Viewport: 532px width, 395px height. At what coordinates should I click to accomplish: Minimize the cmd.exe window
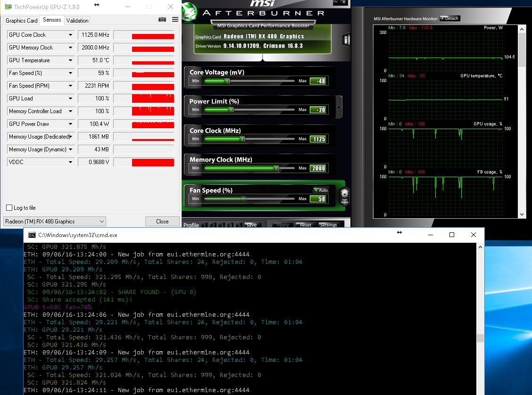[x=431, y=235]
